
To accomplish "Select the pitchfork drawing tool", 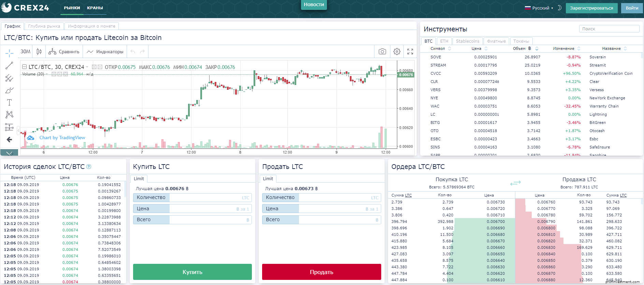I will click(9, 78).
